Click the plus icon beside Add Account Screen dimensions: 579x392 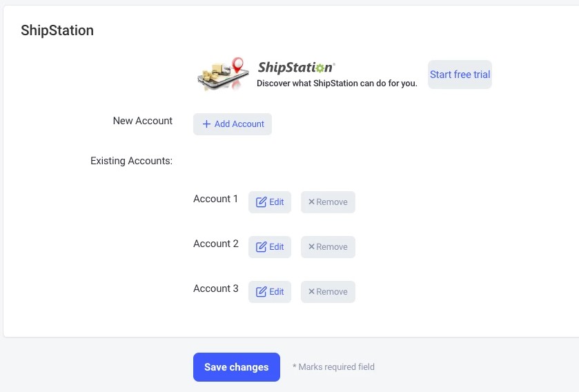[206, 124]
